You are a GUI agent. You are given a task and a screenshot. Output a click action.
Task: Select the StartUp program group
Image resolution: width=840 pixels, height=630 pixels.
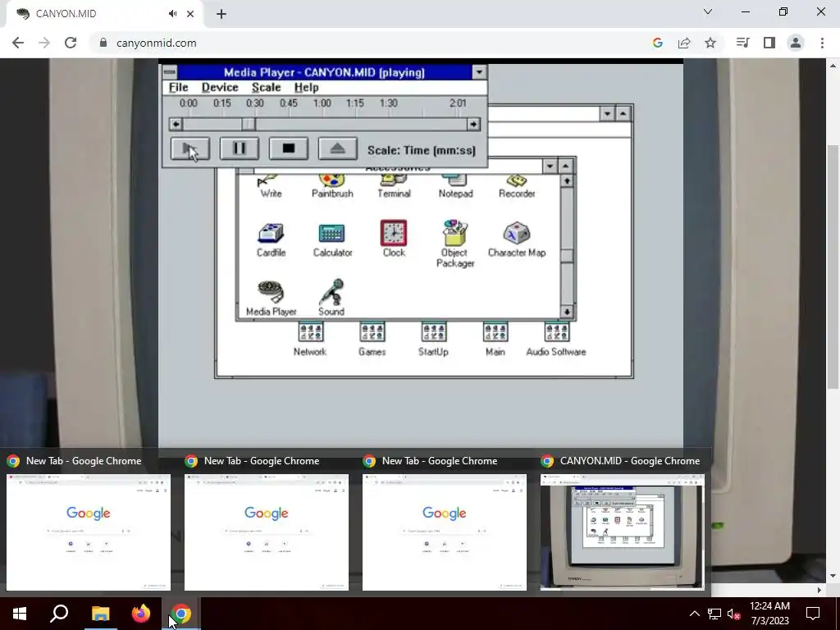pos(433,339)
